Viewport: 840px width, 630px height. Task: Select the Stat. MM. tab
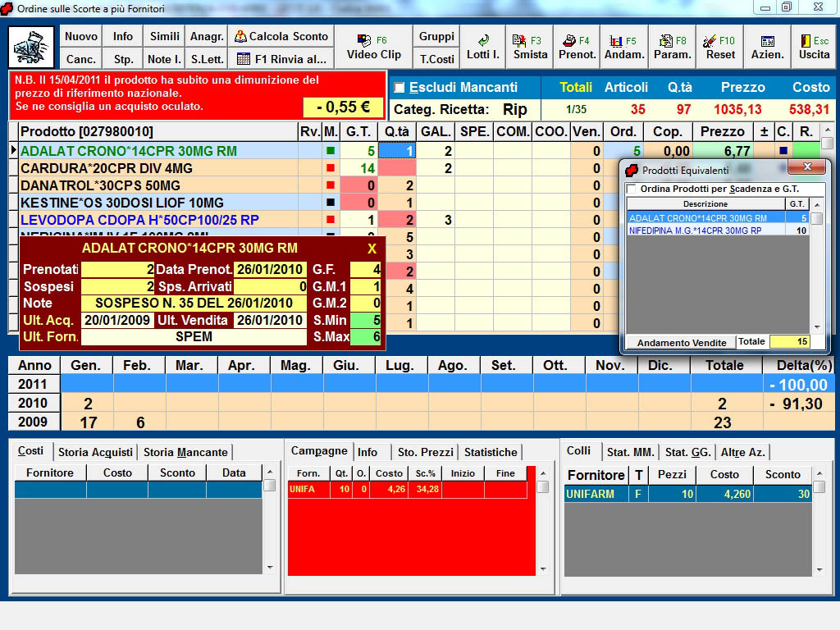click(x=630, y=452)
